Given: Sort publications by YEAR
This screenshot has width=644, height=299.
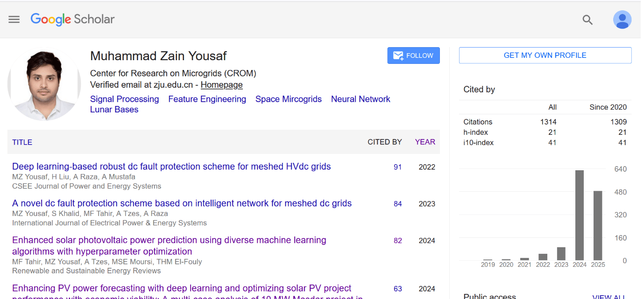Looking at the screenshot, I should click(425, 142).
